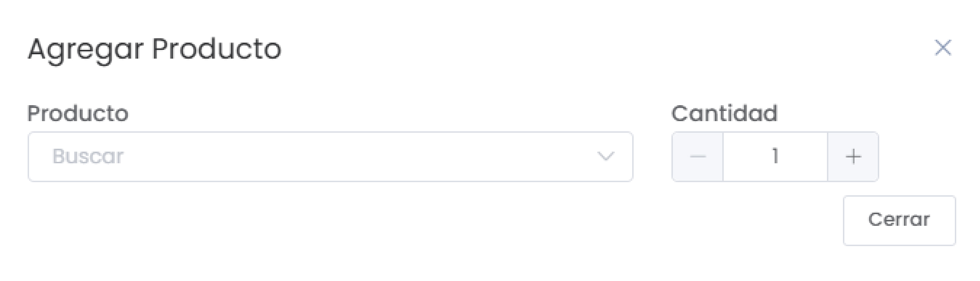
Task: Click the Agregar Producto dialog title
Action: (x=154, y=49)
